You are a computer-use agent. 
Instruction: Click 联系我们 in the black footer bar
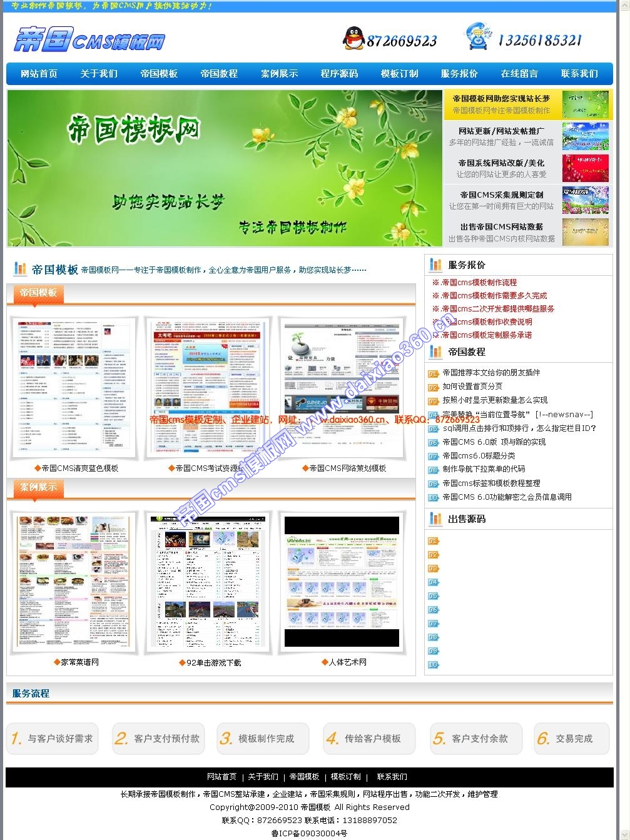click(x=392, y=777)
